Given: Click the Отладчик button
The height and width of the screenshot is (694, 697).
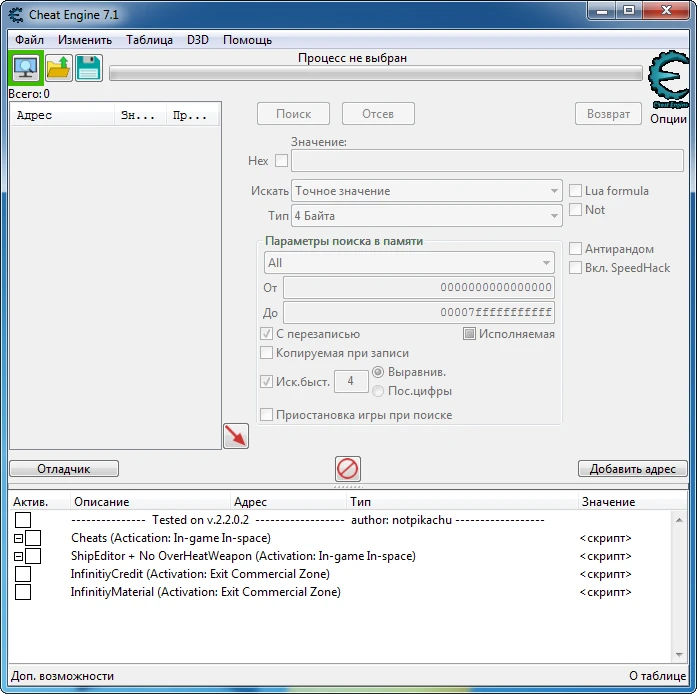Looking at the screenshot, I should coord(64,469).
